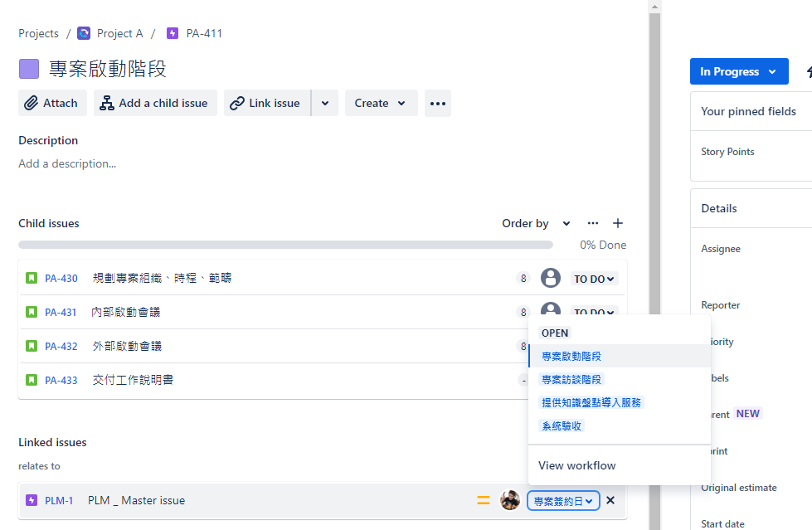Click assignee avatar in PA-430 row
Screen dimensions: 812x530
click(551, 278)
